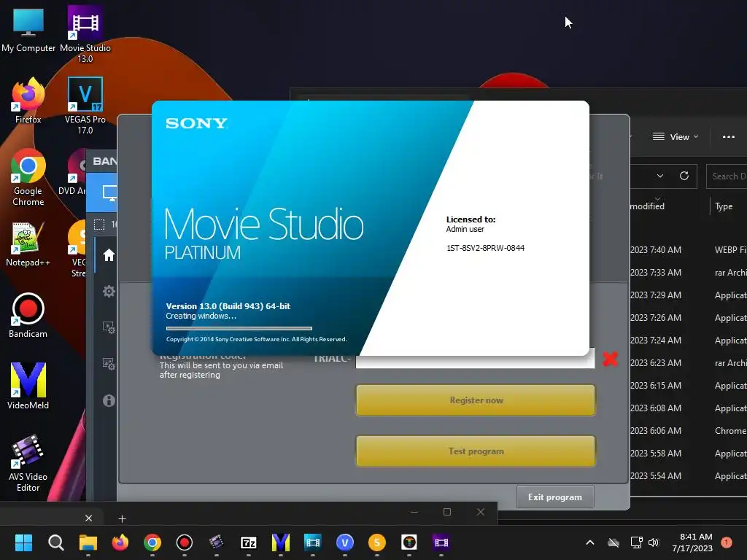Open Notepad++ desktop shortcut

(x=28, y=244)
